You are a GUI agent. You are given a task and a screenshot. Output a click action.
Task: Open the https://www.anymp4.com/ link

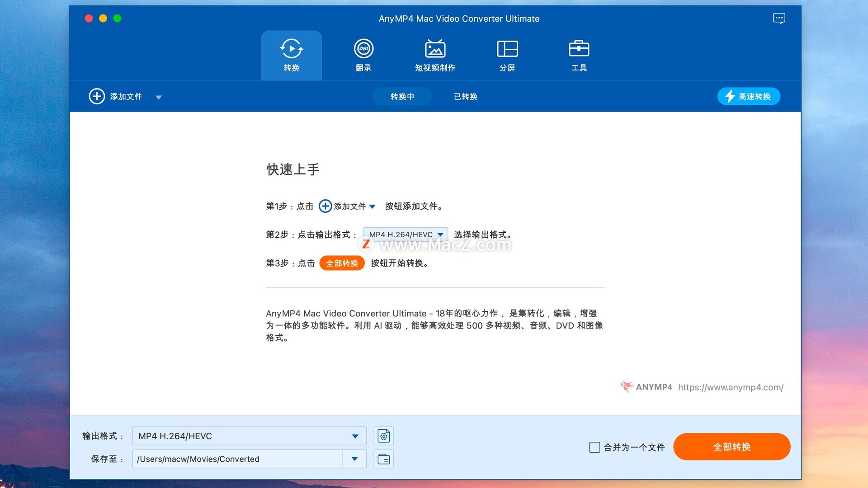coord(731,387)
